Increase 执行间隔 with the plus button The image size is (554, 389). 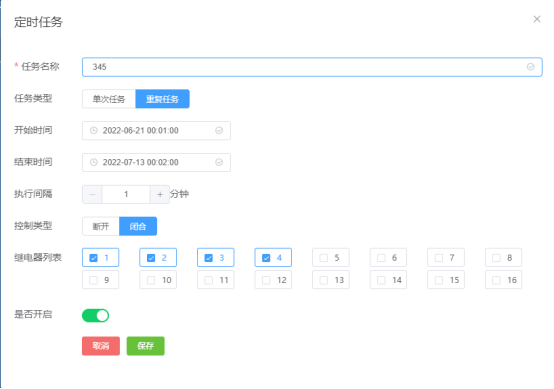point(160,194)
